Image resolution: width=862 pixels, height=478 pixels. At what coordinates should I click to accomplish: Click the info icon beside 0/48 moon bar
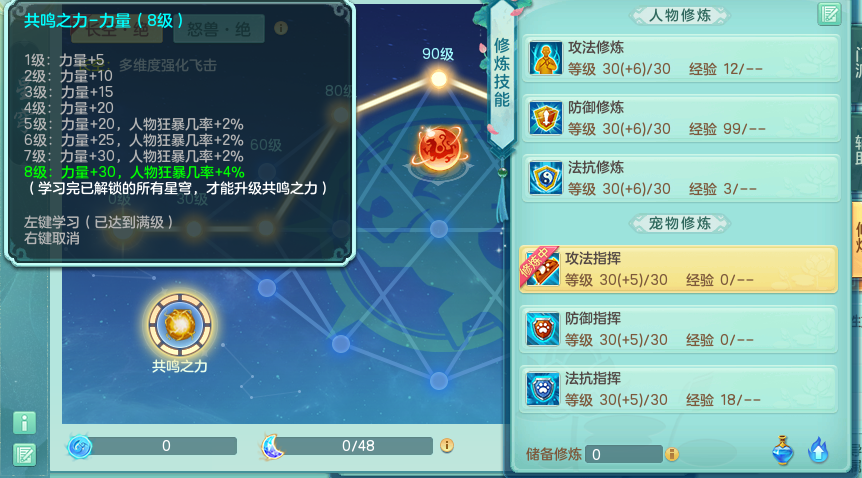pos(447,446)
